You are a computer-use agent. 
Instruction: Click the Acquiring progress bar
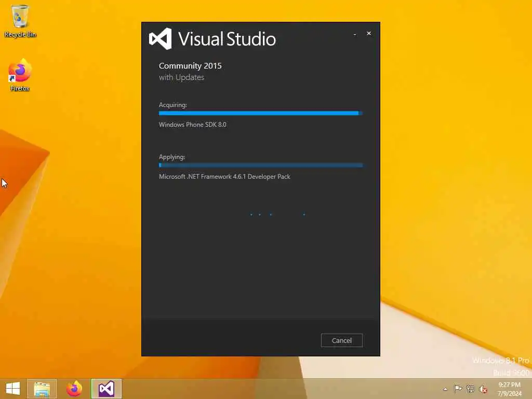[x=261, y=113]
